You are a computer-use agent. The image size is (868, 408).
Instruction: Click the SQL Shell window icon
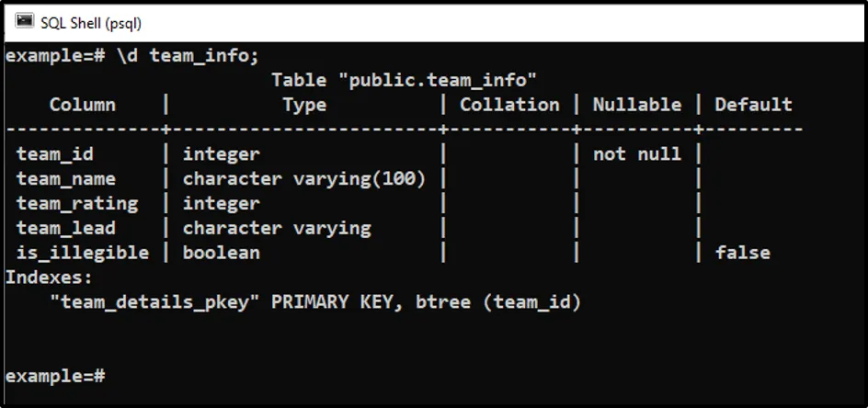tap(24, 21)
